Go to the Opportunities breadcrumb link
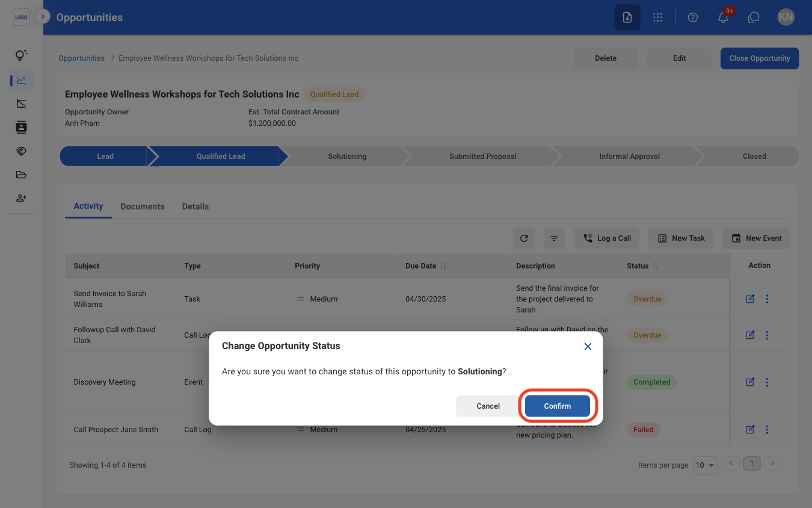 [81, 58]
